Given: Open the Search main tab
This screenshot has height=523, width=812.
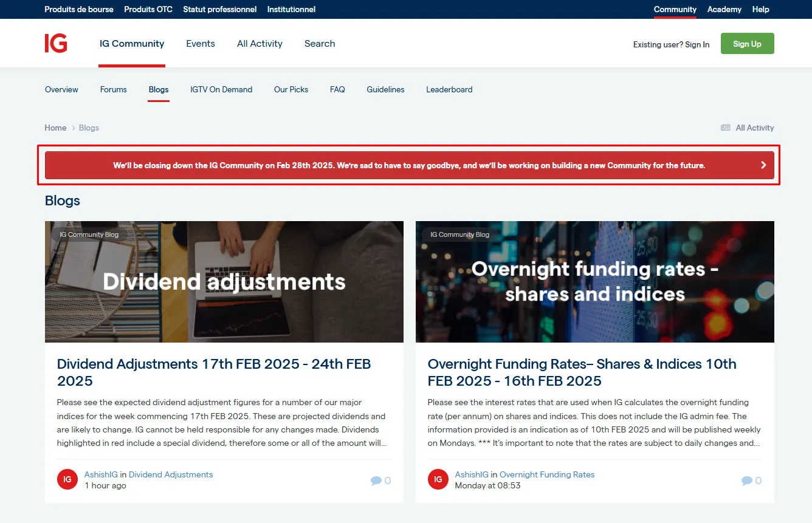Looking at the screenshot, I should pyautogui.click(x=320, y=44).
